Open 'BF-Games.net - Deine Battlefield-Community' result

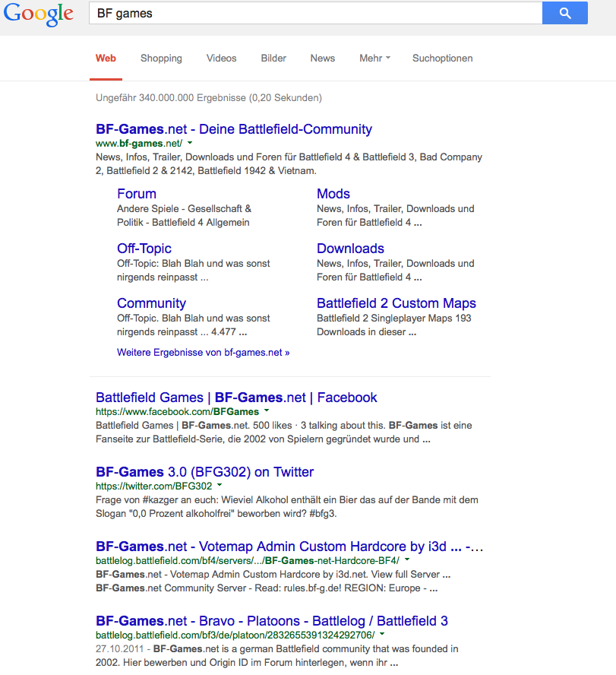point(234,129)
